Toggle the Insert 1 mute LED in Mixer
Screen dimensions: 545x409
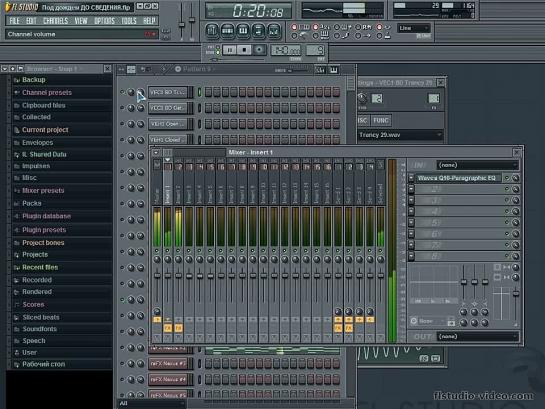168,250
